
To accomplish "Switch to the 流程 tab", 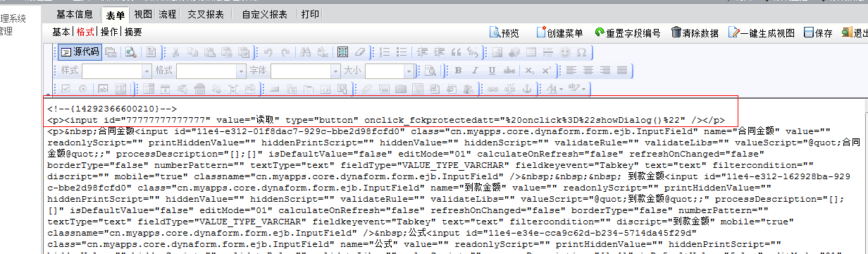I will [x=167, y=14].
